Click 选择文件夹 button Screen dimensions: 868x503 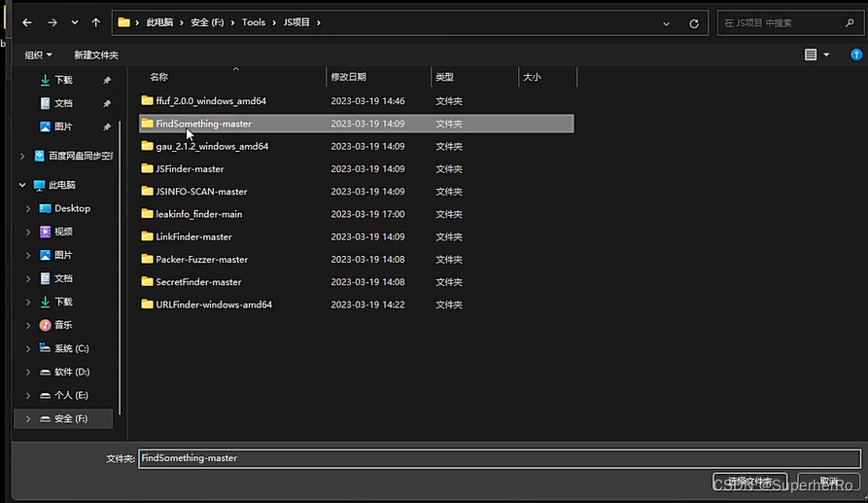[750, 481]
